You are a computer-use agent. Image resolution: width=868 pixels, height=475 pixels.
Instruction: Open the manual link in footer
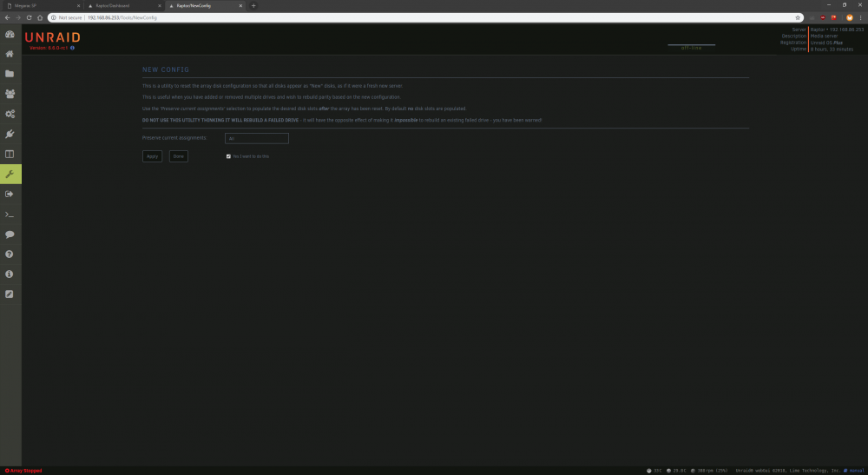coord(857,471)
